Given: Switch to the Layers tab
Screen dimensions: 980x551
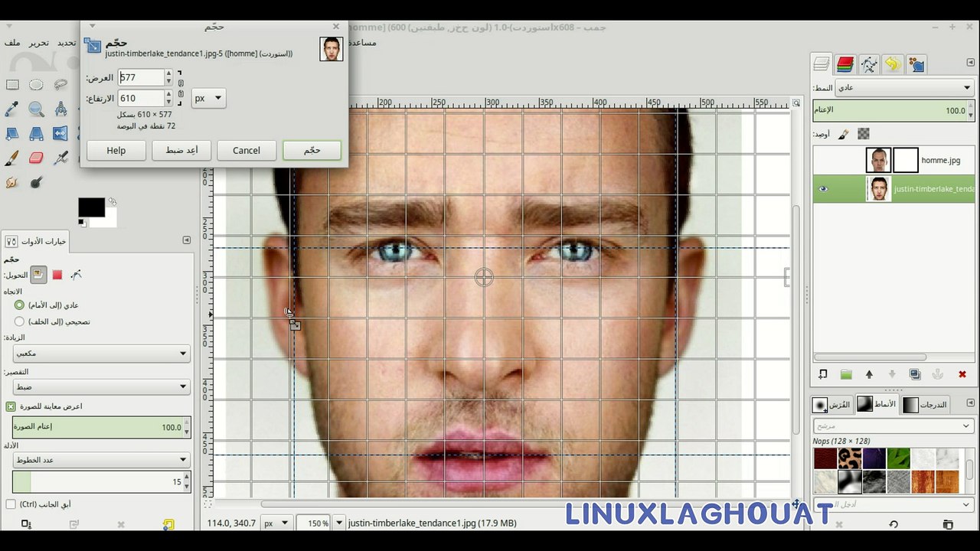Looking at the screenshot, I should click(822, 64).
